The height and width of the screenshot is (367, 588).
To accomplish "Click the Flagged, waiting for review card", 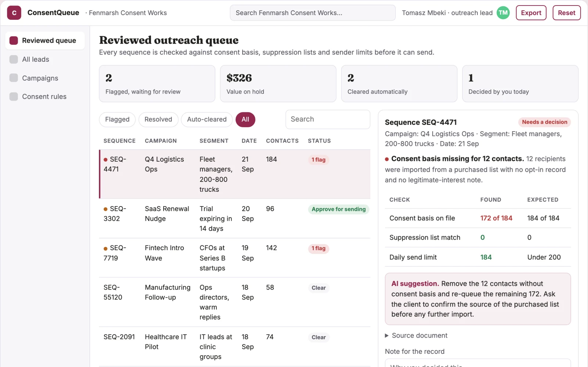I will click(157, 84).
